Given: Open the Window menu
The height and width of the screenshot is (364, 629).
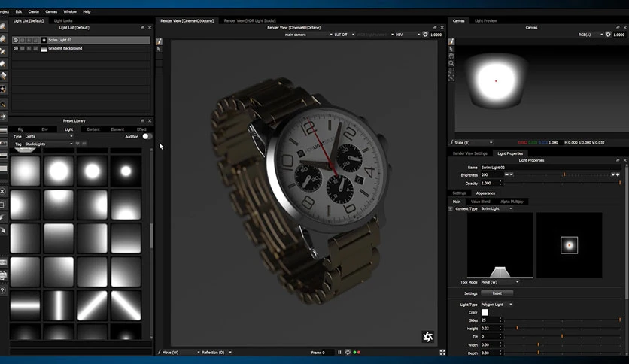Looking at the screenshot, I should 70,11.
